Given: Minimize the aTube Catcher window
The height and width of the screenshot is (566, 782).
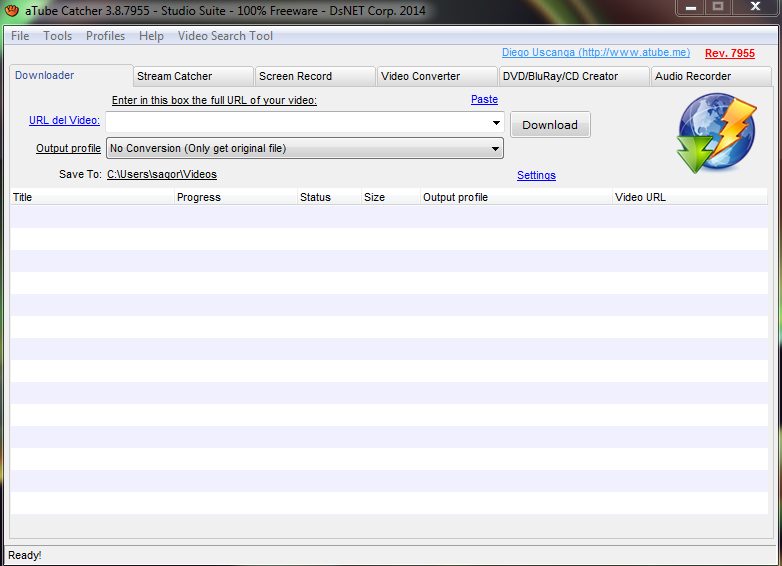Looking at the screenshot, I should (691, 7).
